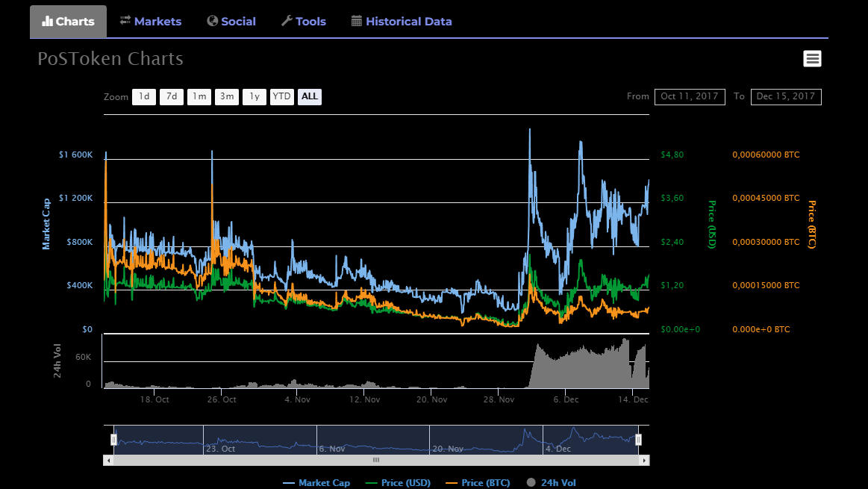This screenshot has height=489, width=868.
Task: Click the 60K volume axis label
Action: (83, 357)
